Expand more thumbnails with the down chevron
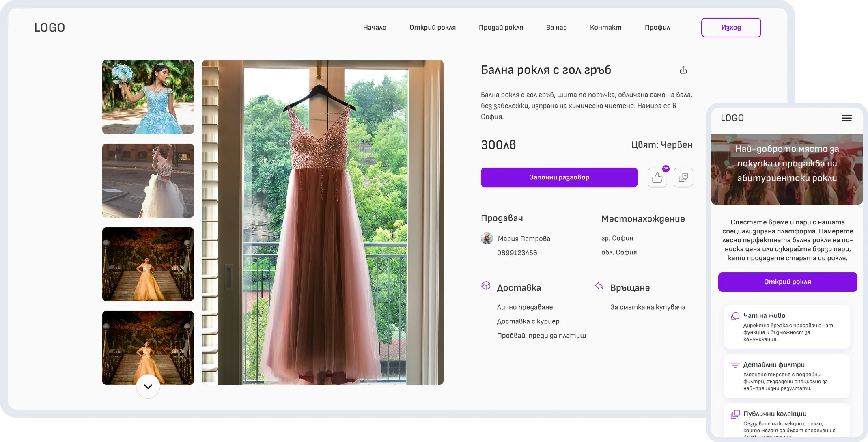Image resolution: width=868 pixels, height=442 pixels. pyautogui.click(x=148, y=386)
